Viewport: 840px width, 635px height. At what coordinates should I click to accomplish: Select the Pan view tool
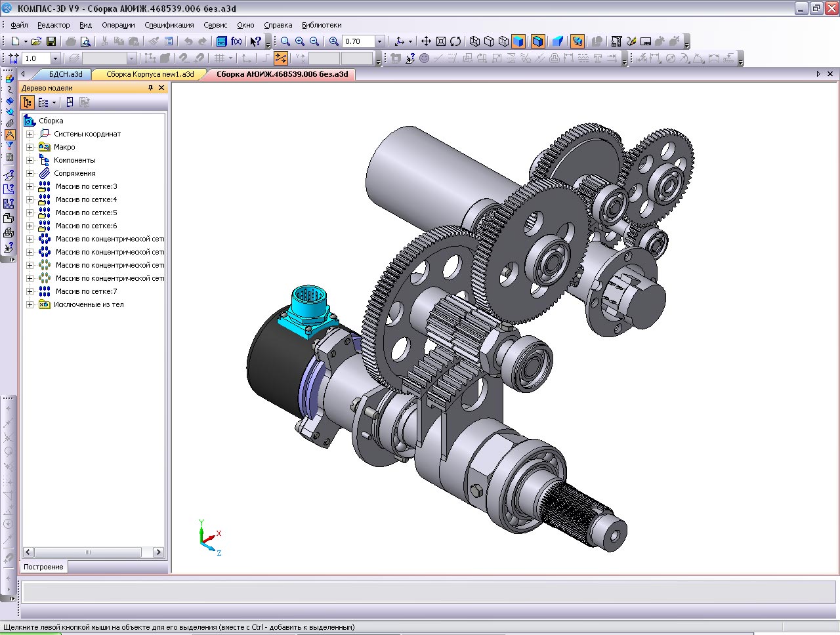[x=426, y=41]
